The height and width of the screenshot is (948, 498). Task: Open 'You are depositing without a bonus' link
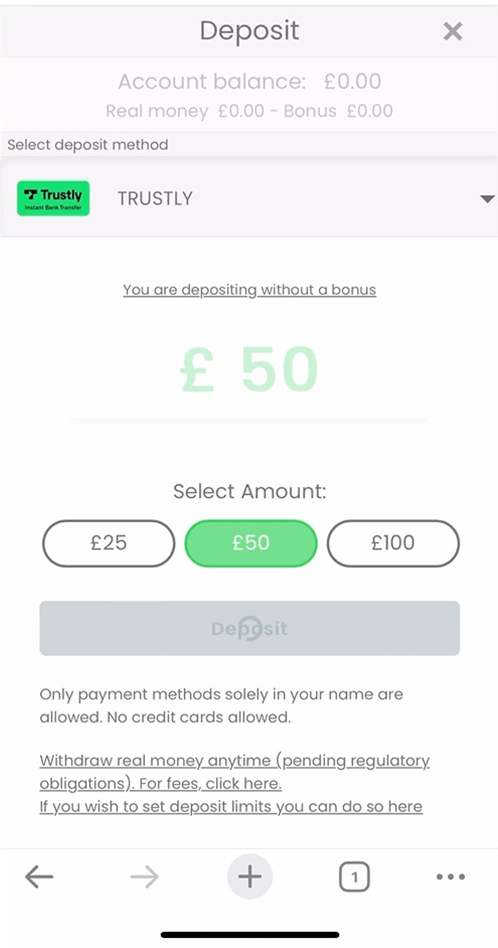pyautogui.click(x=250, y=290)
